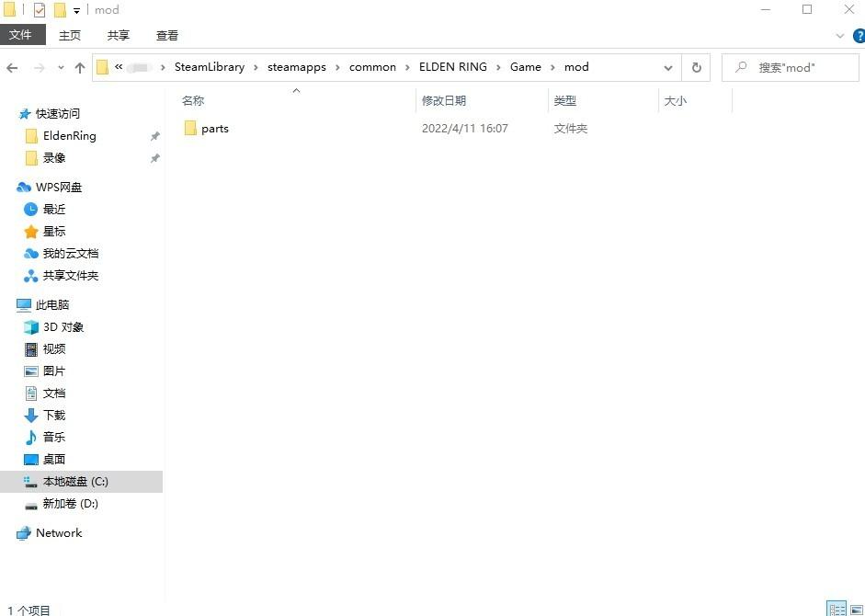Click the Back navigation arrow
This screenshot has height=616, width=865.
[13, 67]
